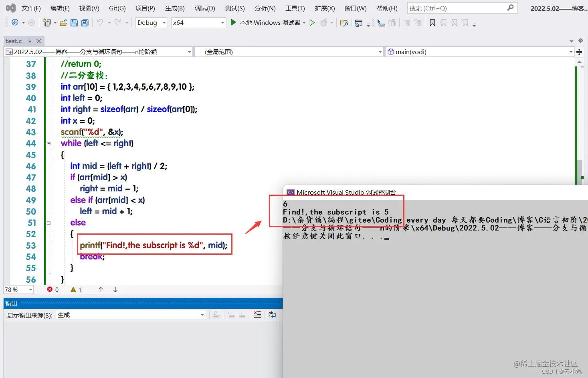Click the up arrow to previous issue
The width and height of the screenshot is (588, 378).
click(x=101, y=290)
